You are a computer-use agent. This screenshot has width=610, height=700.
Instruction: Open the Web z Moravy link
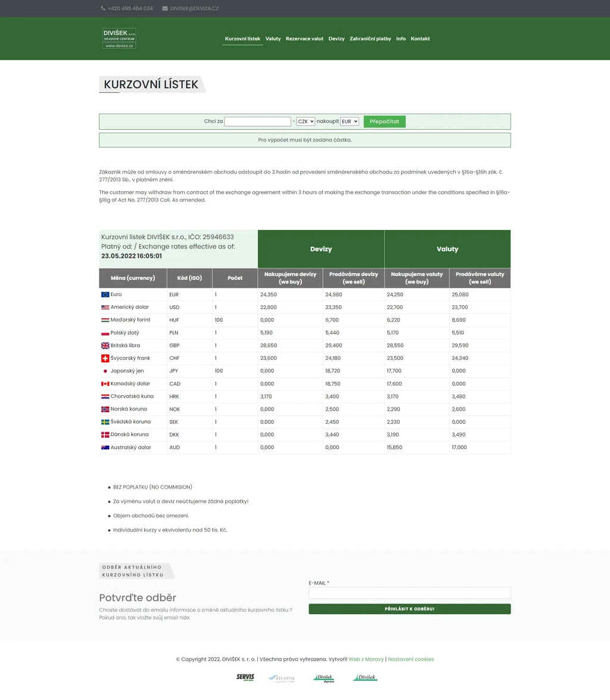(x=366, y=659)
